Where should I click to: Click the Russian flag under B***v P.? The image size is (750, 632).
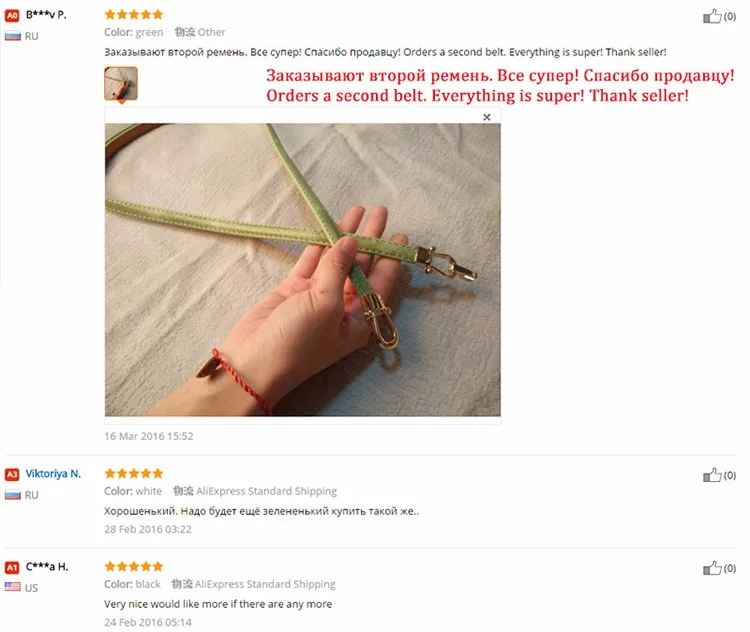(x=12, y=36)
